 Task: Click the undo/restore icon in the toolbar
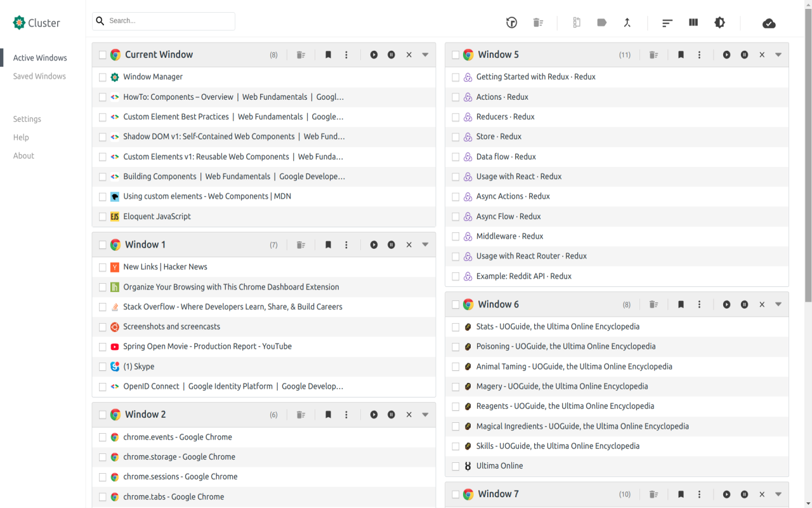click(511, 22)
